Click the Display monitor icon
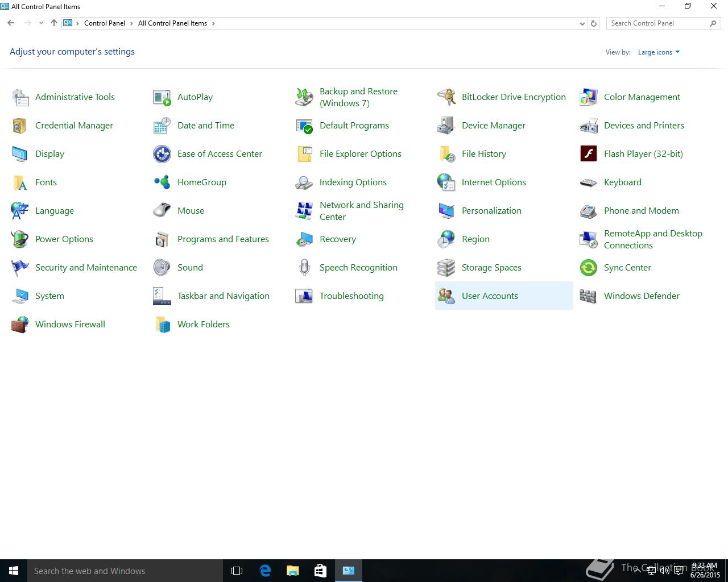Screen dimensions: 728x582 [20, 154]
